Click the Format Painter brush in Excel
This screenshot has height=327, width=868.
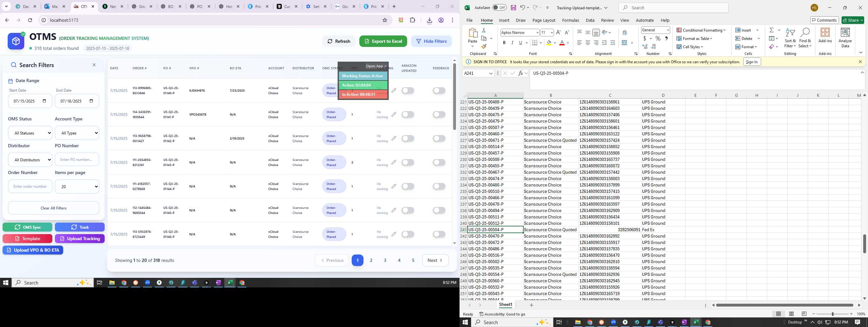tap(484, 47)
